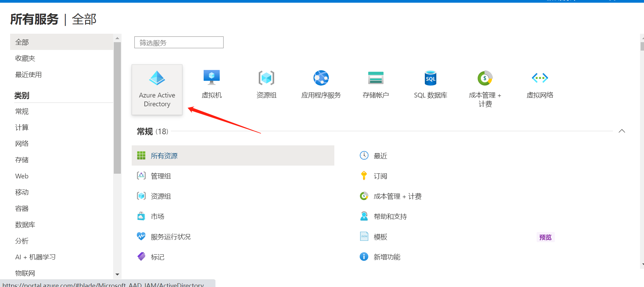Open the 订阅 link
The height and width of the screenshot is (287, 644).
380,176
